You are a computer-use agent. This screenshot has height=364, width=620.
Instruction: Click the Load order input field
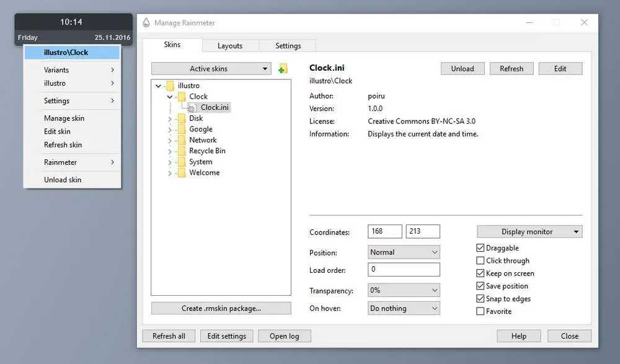404,270
